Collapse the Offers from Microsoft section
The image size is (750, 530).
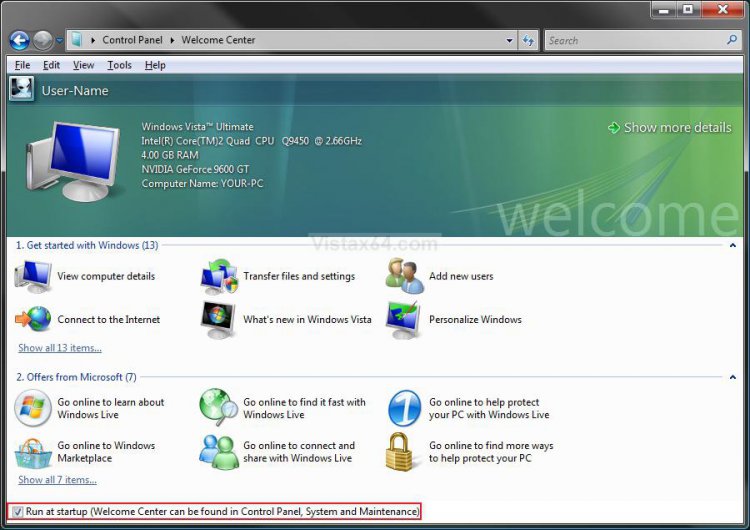(x=733, y=377)
